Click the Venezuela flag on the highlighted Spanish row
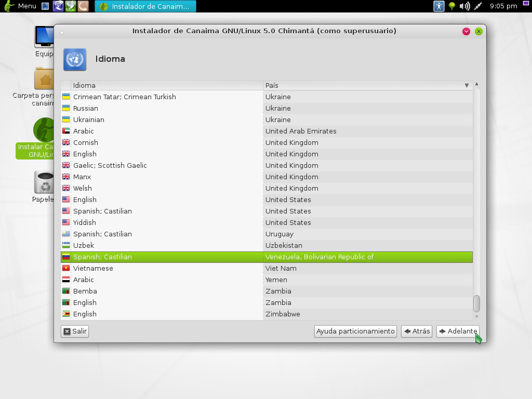 click(66, 257)
